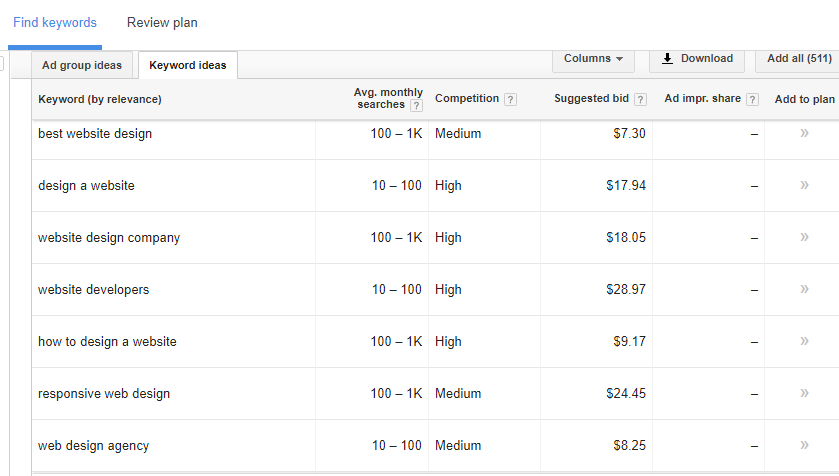Open the Columns dropdown

(x=593, y=59)
